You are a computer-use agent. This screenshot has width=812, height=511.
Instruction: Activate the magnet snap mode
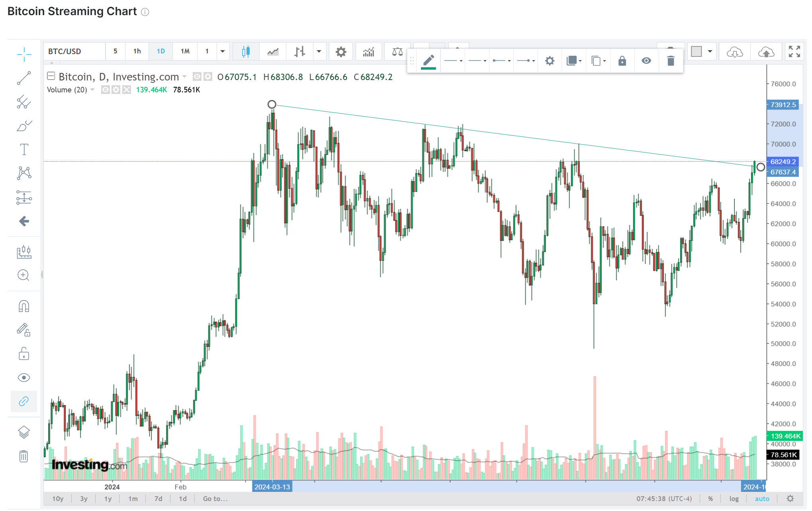(x=24, y=306)
